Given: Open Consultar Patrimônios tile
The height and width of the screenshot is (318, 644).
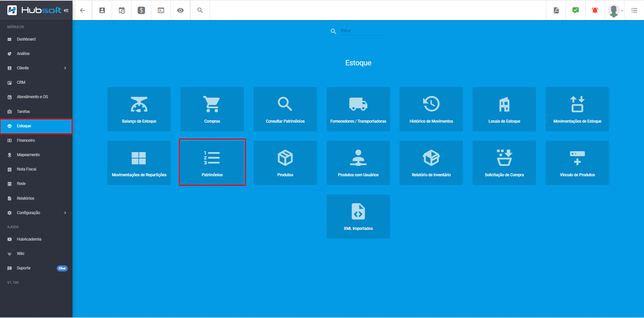Looking at the screenshot, I should [x=285, y=109].
